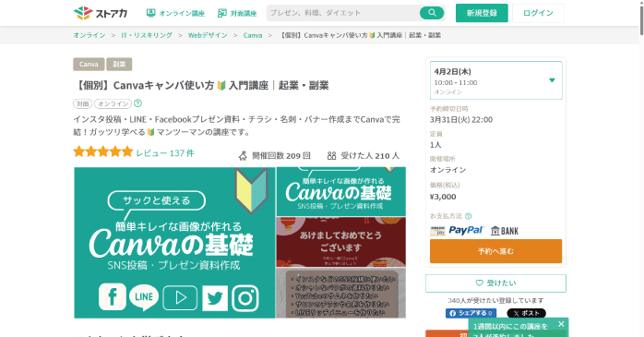The height and width of the screenshot is (337, 644).
Task: Select the 副業 tag
Action: coord(119,64)
